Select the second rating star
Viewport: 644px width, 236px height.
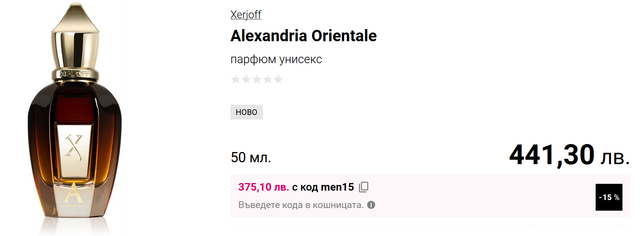point(246,79)
